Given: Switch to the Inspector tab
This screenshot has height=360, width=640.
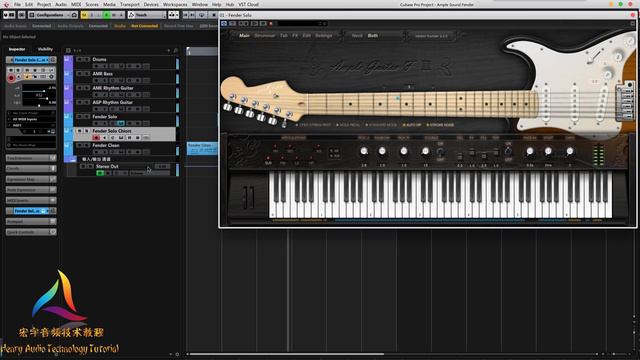Looking at the screenshot, I should click(17, 49).
